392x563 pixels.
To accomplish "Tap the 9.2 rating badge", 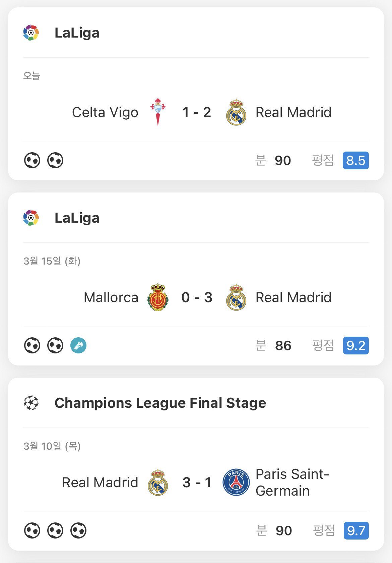I will pyautogui.click(x=355, y=345).
